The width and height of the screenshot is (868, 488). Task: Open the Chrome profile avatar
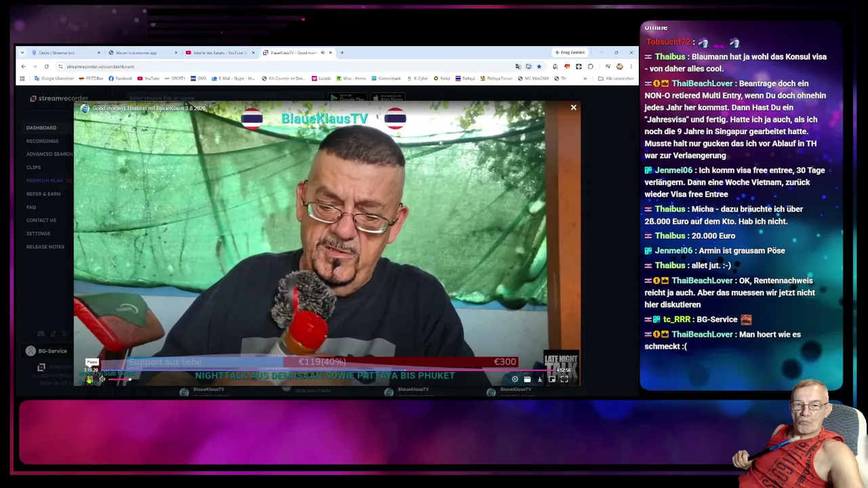pos(619,66)
